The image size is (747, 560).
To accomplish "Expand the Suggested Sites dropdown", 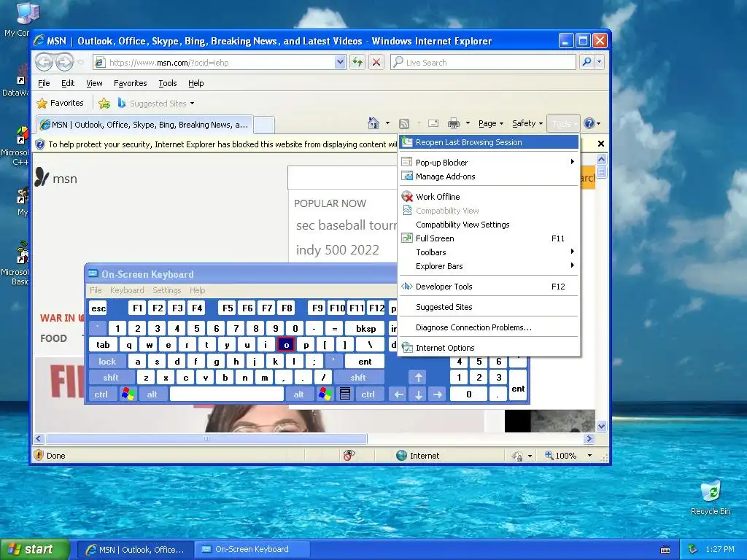I will point(192,104).
